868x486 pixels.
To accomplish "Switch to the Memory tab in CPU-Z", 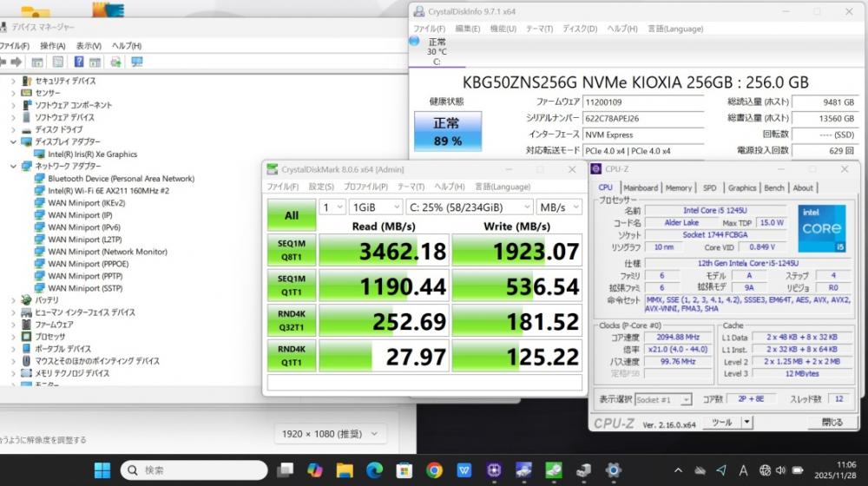I will click(x=678, y=188).
